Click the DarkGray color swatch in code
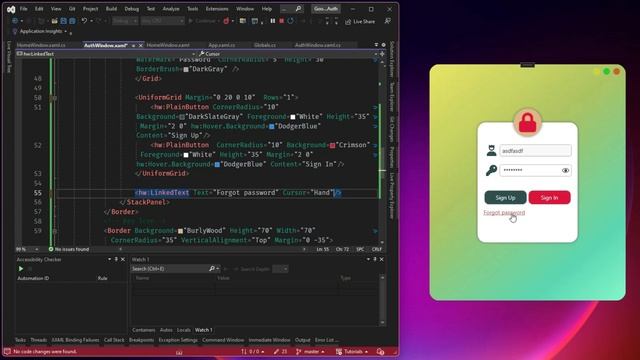This screenshot has width=640, height=360. [186, 69]
